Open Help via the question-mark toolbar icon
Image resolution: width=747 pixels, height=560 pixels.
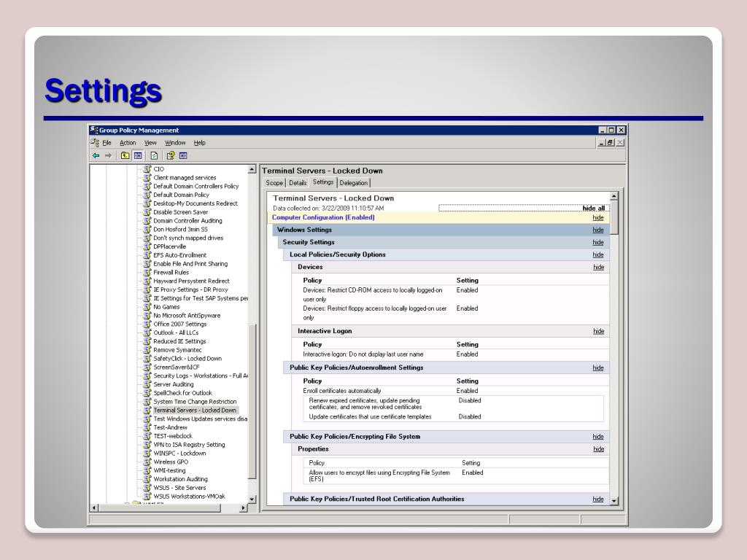tap(170, 156)
